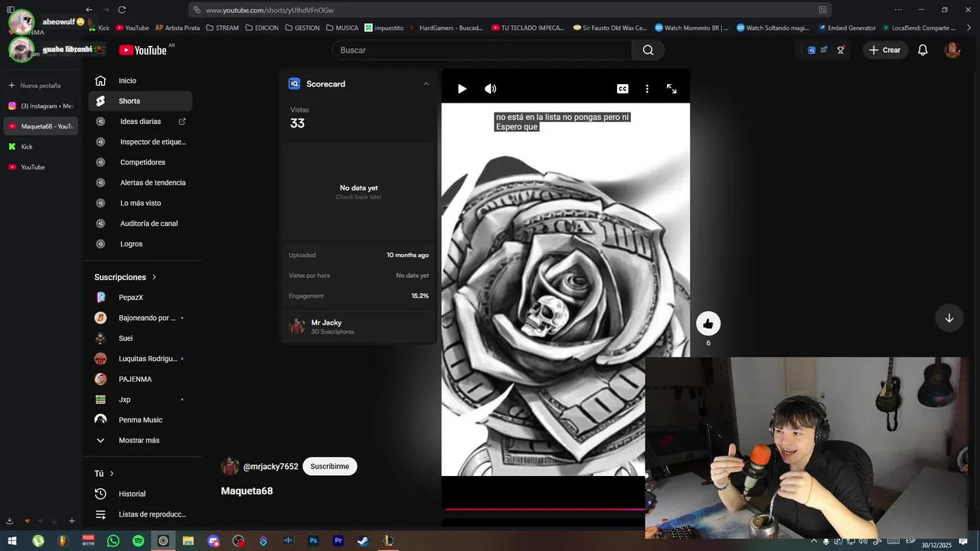Open Competidores sidebar item
Viewport: 980px width, 551px height.
[140, 162]
